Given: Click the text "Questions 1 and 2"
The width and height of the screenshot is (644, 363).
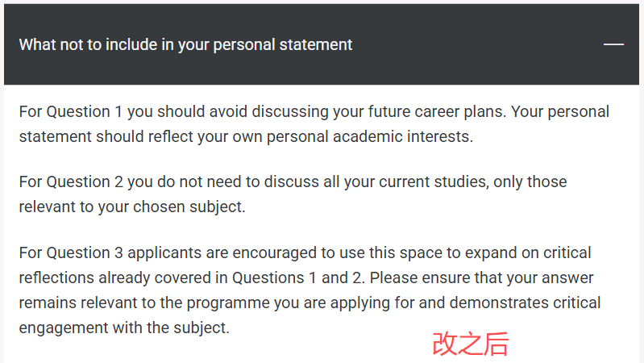Looking at the screenshot, I should click(297, 278).
